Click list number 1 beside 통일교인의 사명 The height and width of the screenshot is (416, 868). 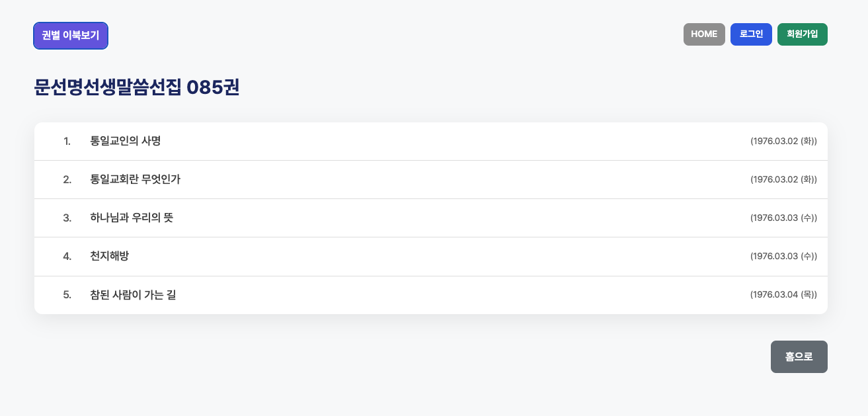(67, 142)
